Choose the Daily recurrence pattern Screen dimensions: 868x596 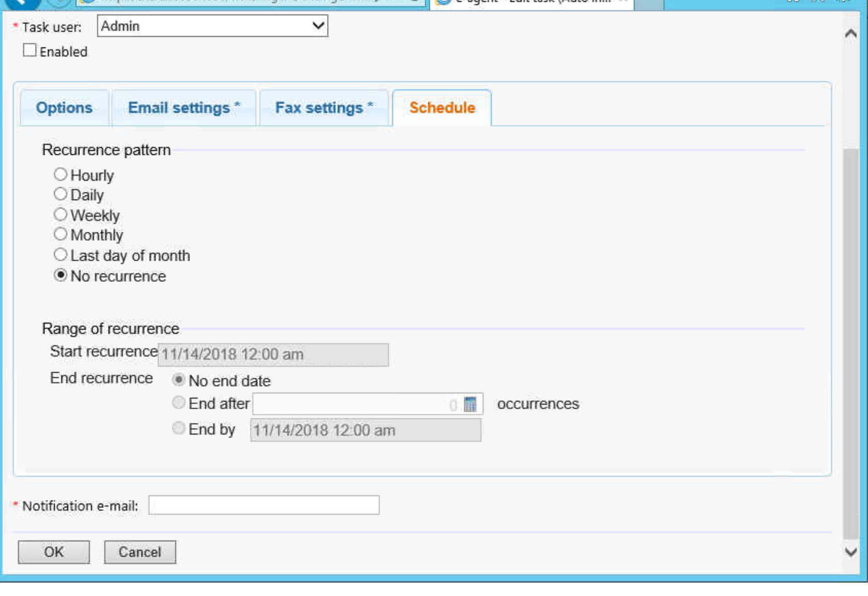point(60,194)
